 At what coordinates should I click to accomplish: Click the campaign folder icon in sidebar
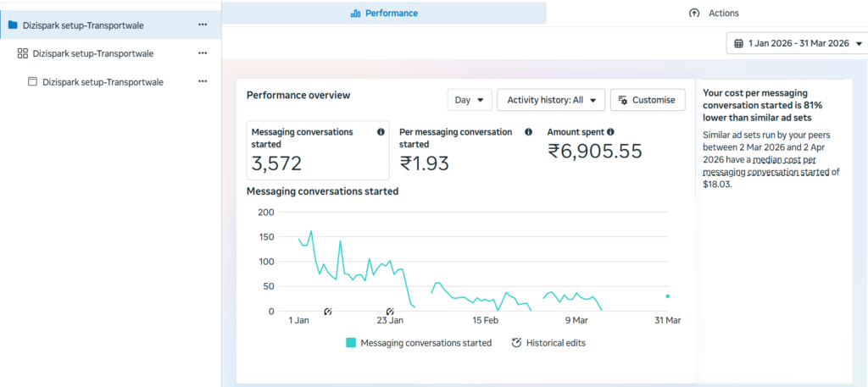[13, 25]
